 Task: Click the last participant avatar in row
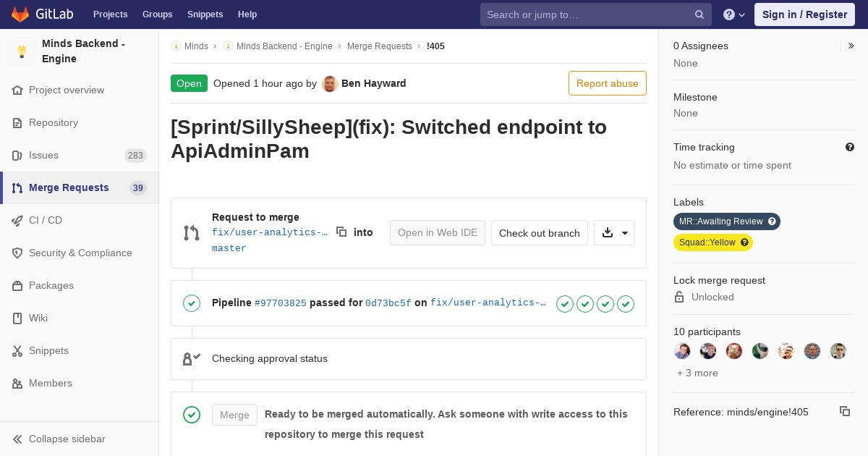click(838, 351)
